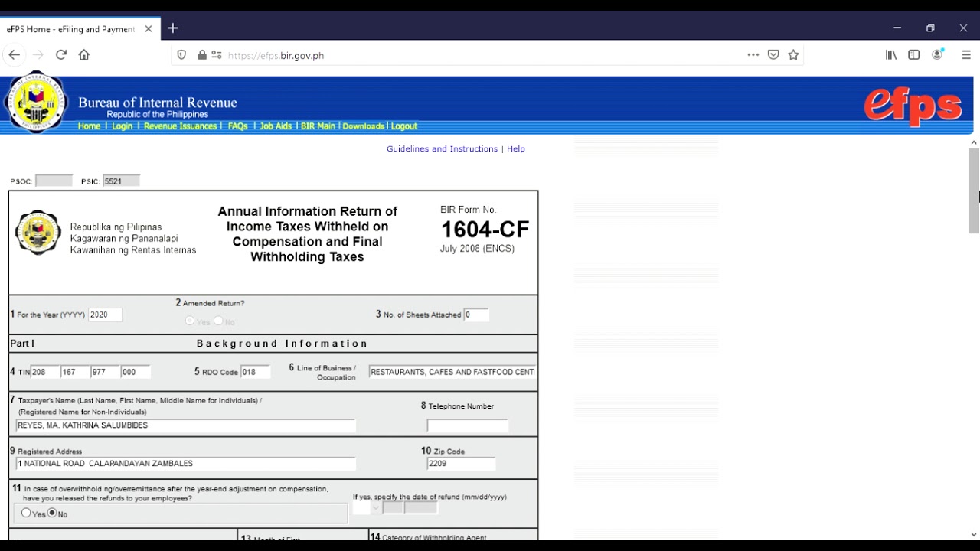980x551 pixels.
Task: Open the Firefox hamburger menu
Action: tap(966, 55)
